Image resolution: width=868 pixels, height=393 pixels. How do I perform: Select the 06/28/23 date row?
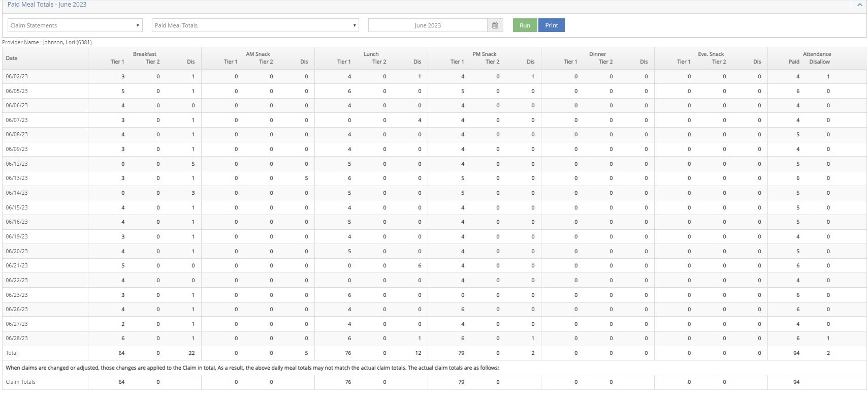(17, 338)
